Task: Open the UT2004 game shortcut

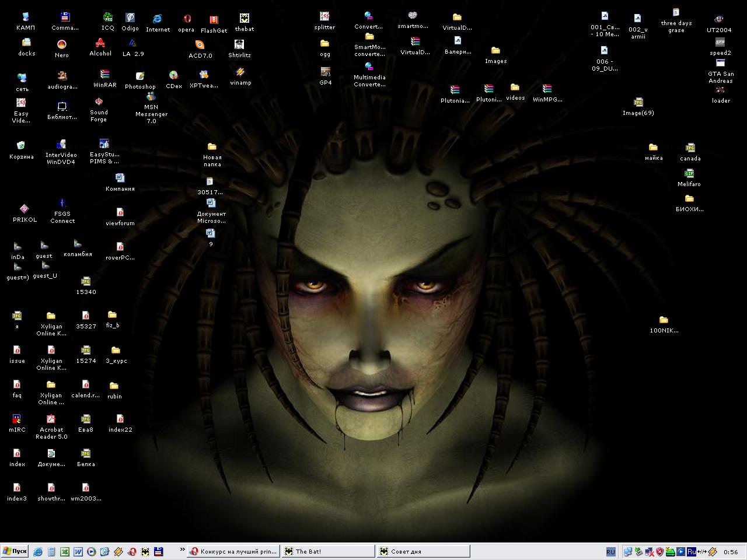Action: (x=719, y=20)
